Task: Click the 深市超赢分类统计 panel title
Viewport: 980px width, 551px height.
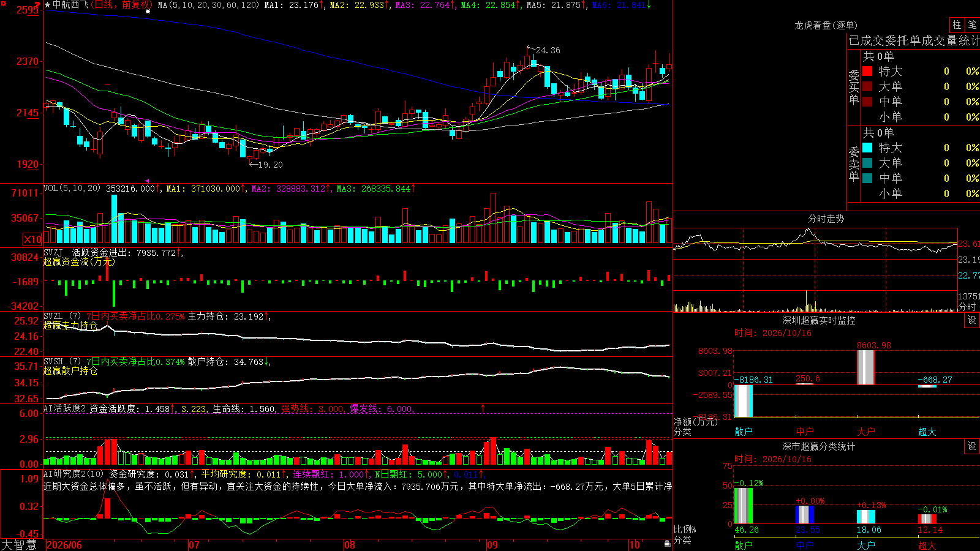Action: coord(818,446)
